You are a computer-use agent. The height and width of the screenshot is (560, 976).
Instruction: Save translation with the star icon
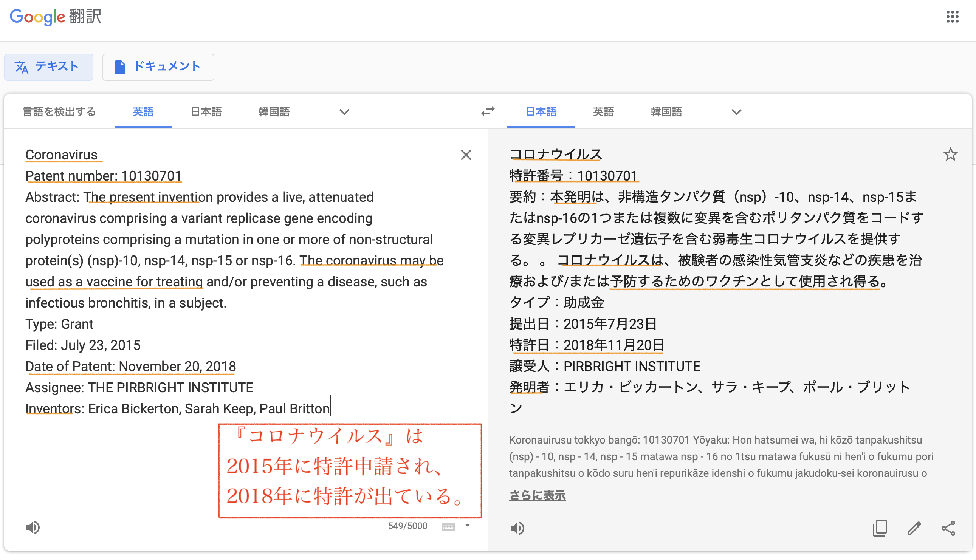(950, 155)
